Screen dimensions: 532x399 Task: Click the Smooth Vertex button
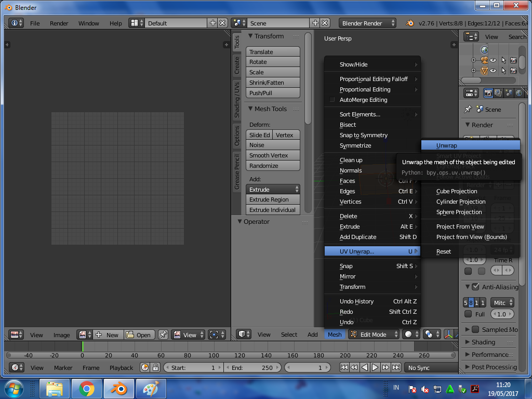click(x=273, y=155)
